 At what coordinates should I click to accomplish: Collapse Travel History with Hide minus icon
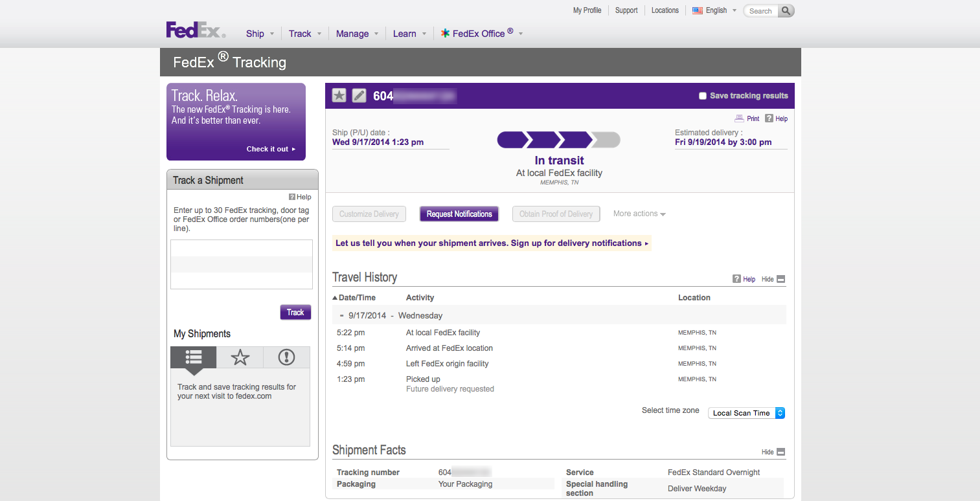[781, 279]
